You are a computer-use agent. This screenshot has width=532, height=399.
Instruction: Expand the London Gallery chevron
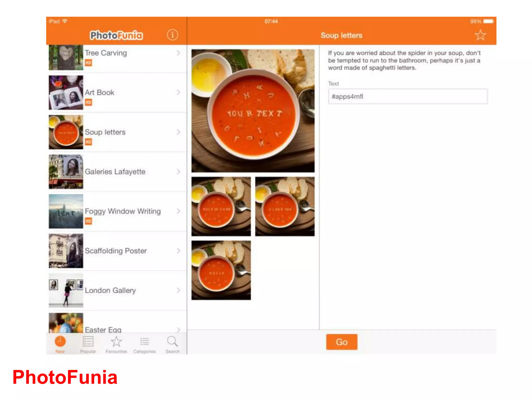(178, 290)
